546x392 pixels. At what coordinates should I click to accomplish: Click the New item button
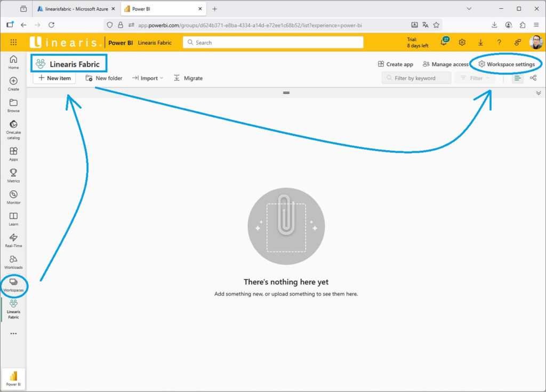coord(54,78)
